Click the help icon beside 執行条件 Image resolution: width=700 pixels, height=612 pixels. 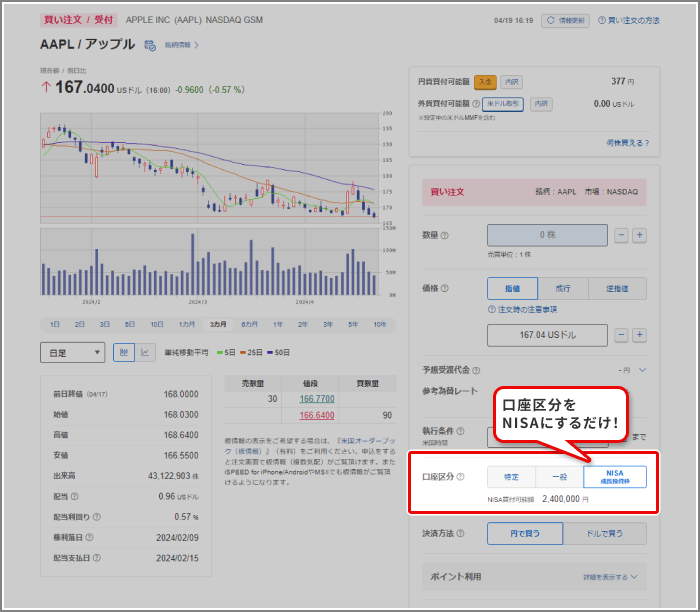(x=461, y=431)
